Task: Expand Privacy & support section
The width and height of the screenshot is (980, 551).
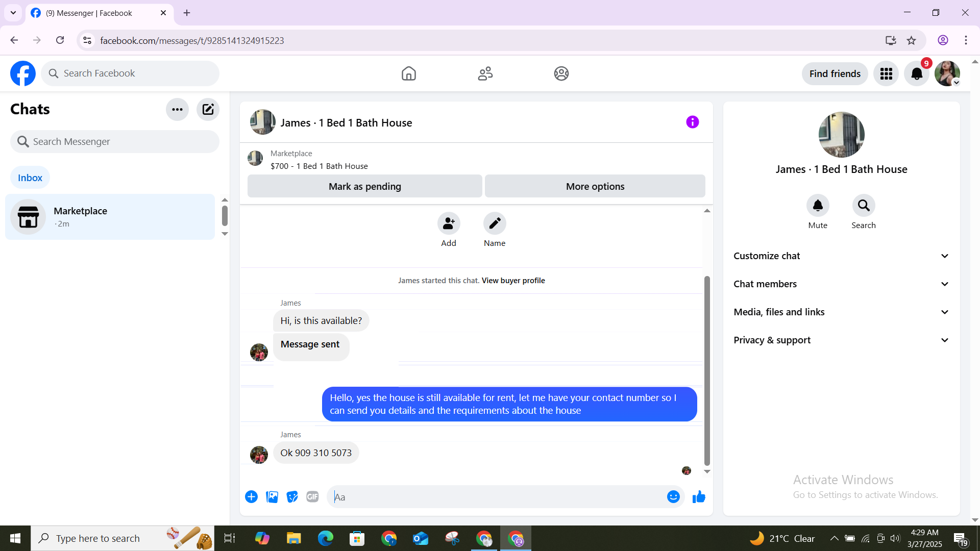Action: (x=841, y=340)
